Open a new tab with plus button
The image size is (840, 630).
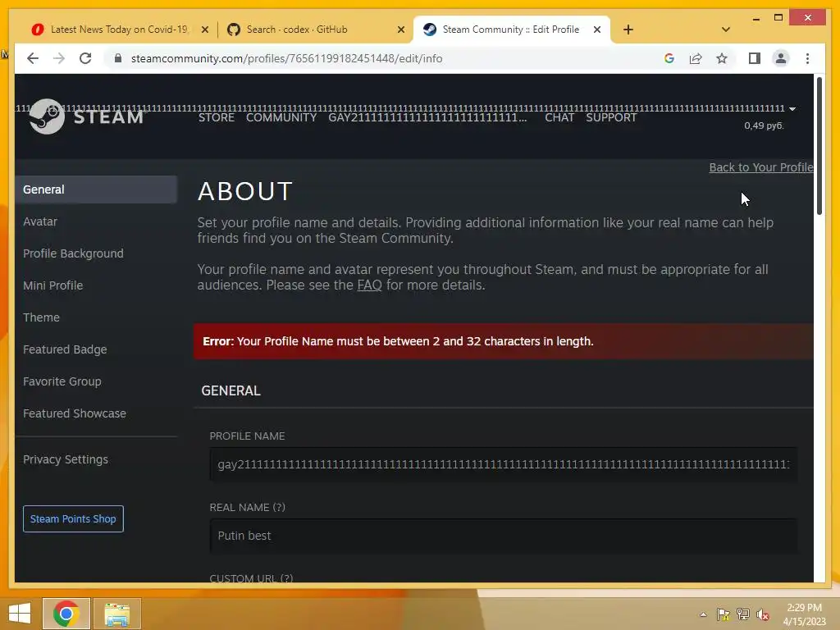click(628, 30)
